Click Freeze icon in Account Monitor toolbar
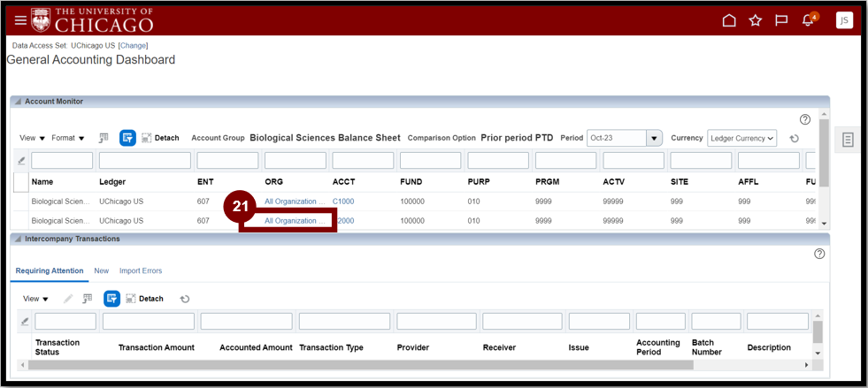Screen dimensions: 868x388 point(104,138)
